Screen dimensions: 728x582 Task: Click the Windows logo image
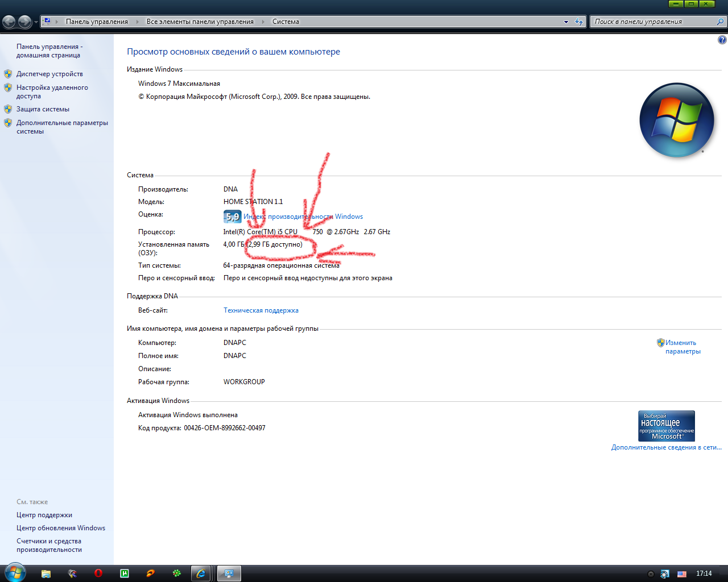[677, 120]
